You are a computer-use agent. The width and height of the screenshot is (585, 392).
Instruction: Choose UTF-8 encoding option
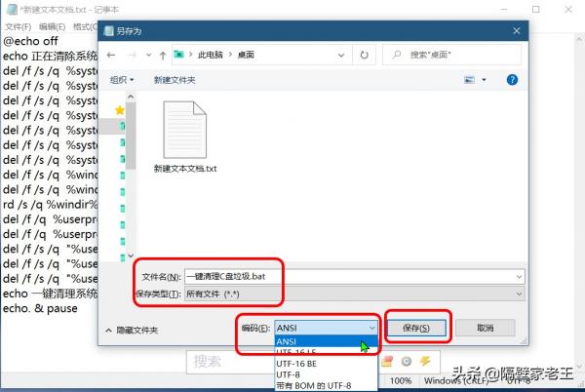pyautogui.click(x=326, y=374)
